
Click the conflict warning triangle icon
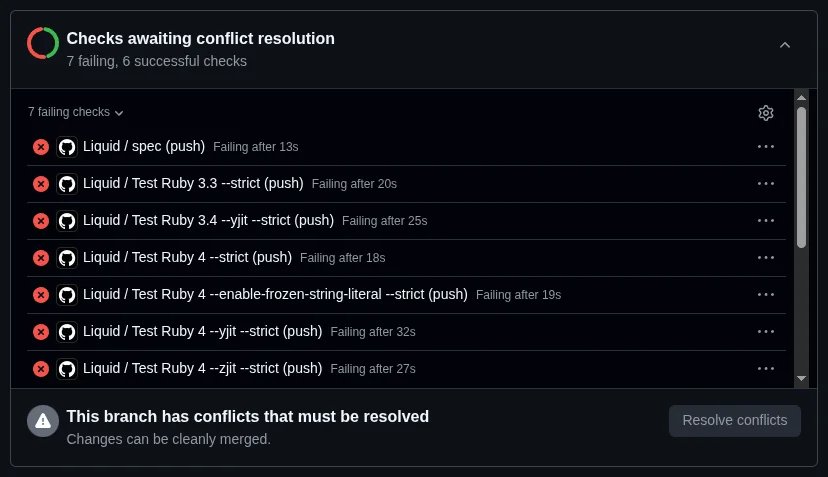tap(43, 421)
